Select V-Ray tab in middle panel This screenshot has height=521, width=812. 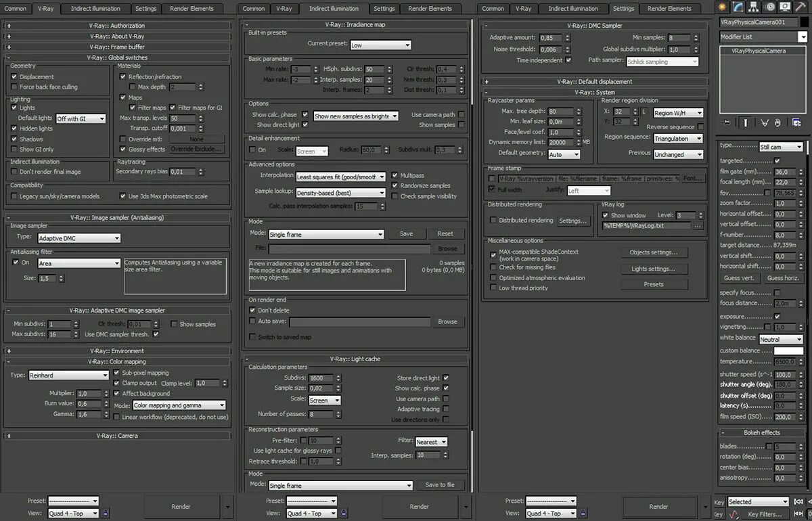pyautogui.click(x=284, y=8)
